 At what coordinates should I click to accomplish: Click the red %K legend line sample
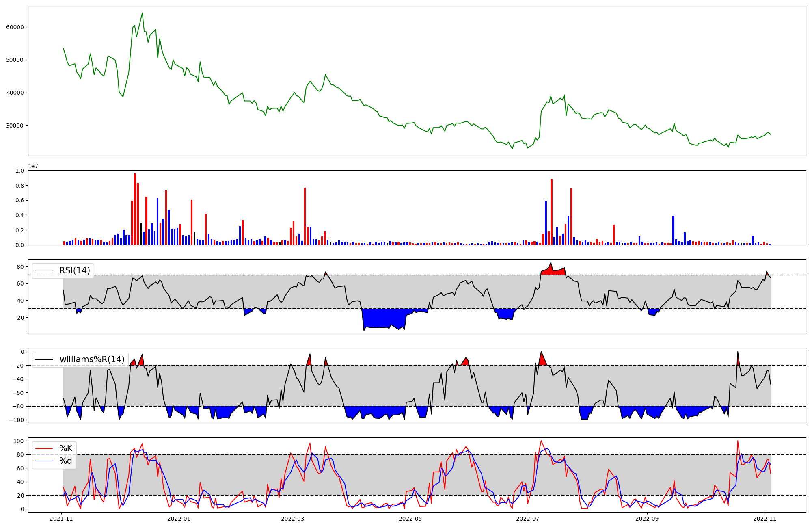point(45,448)
